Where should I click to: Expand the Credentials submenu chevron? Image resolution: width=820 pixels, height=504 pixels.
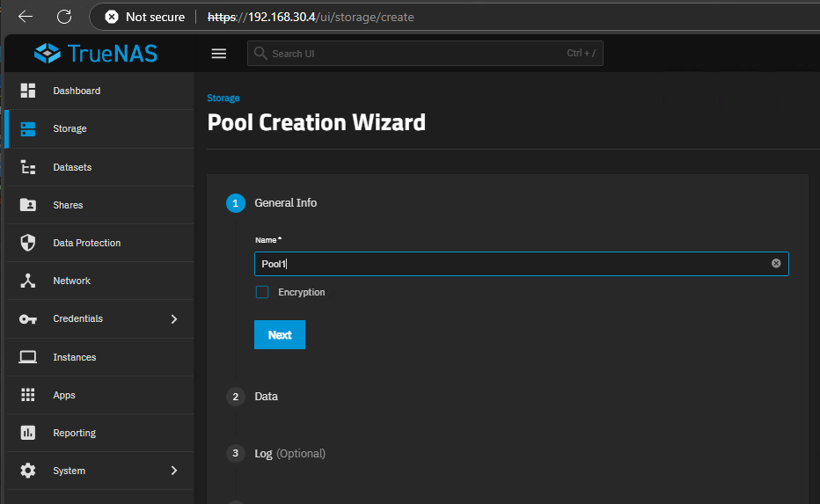click(173, 318)
